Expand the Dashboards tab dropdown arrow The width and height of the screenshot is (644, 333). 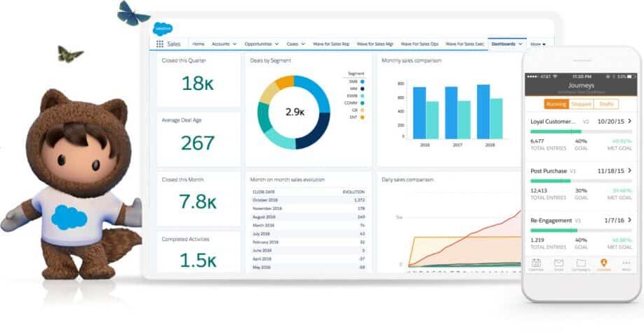(x=521, y=44)
